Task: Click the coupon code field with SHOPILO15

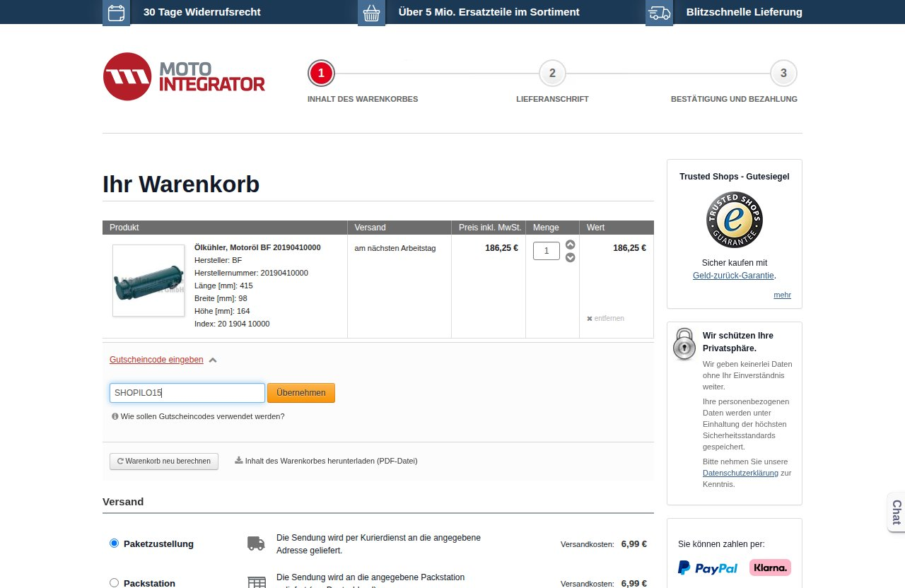Action: [187, 393]
